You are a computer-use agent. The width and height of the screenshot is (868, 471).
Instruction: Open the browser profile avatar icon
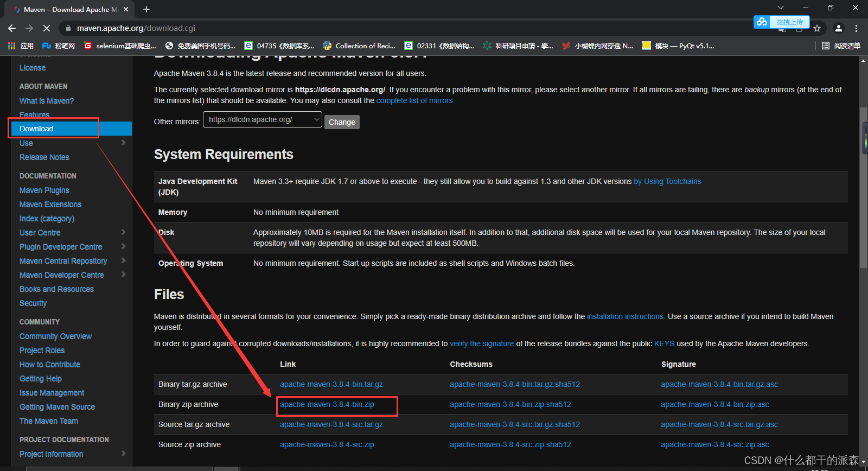(x=839, y=28)
